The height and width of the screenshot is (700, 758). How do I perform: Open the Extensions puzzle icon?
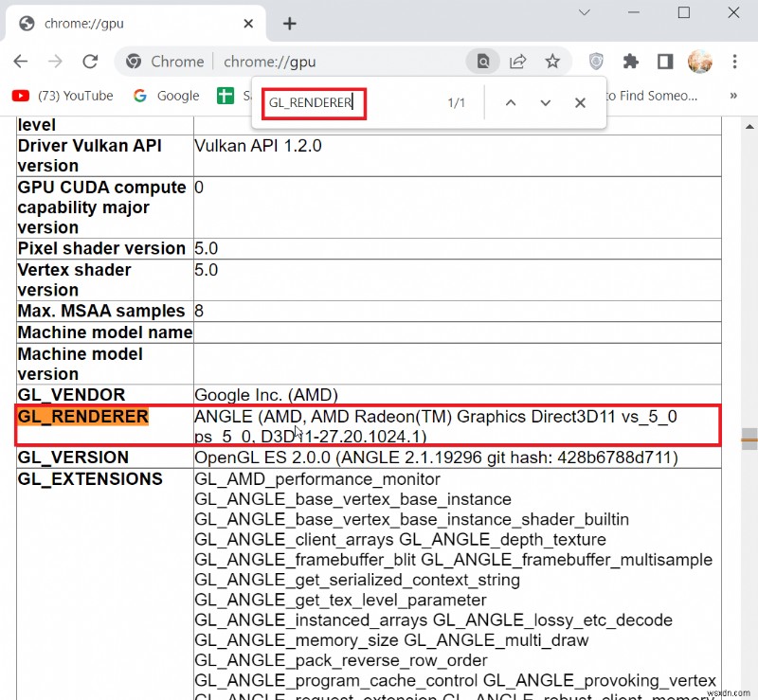click(631, 62)
